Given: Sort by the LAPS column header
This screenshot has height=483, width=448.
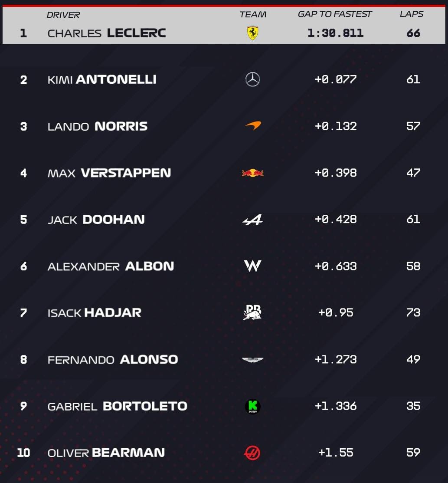Looking at the screenshot, I should click(412, 14).
